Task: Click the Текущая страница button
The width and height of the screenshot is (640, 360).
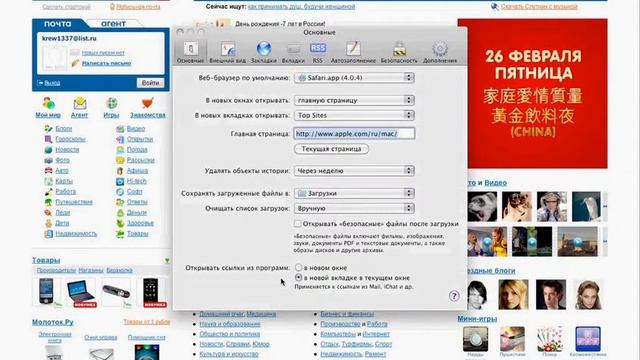Action: pos(331,149)
